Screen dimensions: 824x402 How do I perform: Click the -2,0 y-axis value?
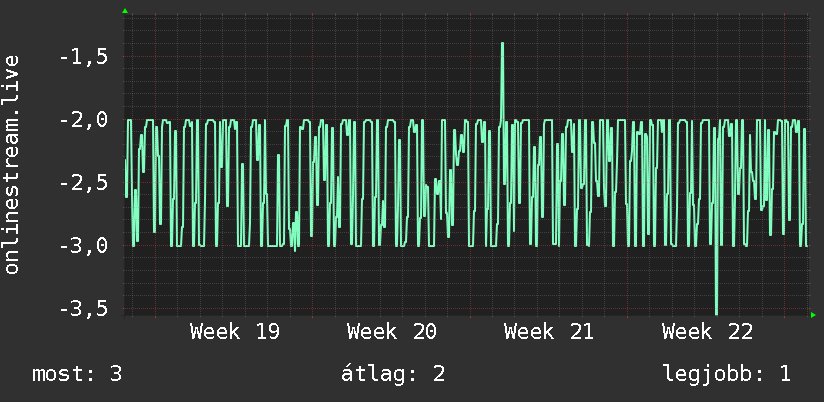coord(84,120)
